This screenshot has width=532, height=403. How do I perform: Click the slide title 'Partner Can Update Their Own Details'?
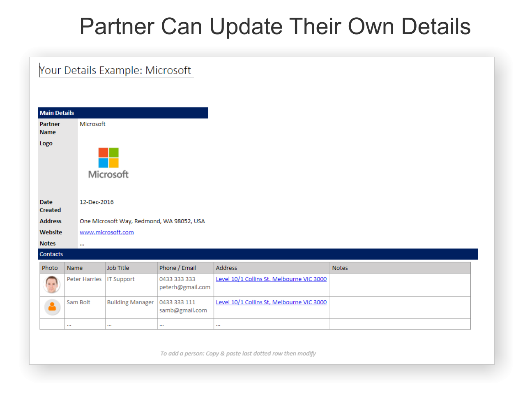pyautogui.click(x=275, y=26)
